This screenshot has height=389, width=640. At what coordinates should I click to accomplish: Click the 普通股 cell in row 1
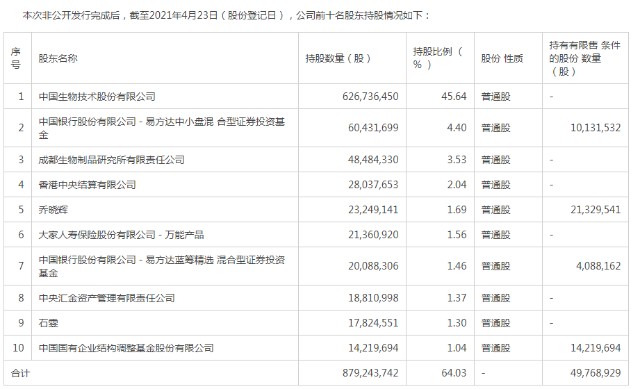[x=496, y=97]
